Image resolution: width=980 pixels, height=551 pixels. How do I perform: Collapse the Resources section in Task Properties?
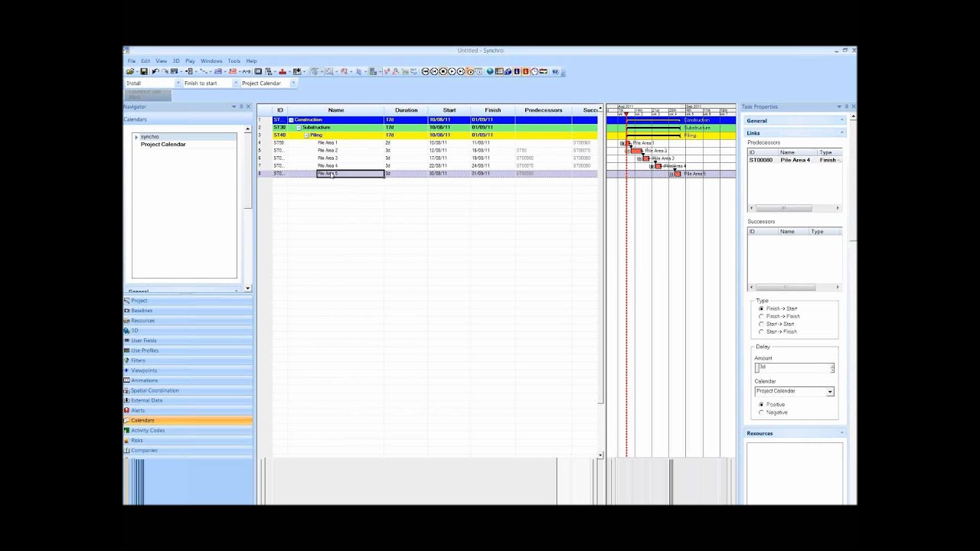842,433
